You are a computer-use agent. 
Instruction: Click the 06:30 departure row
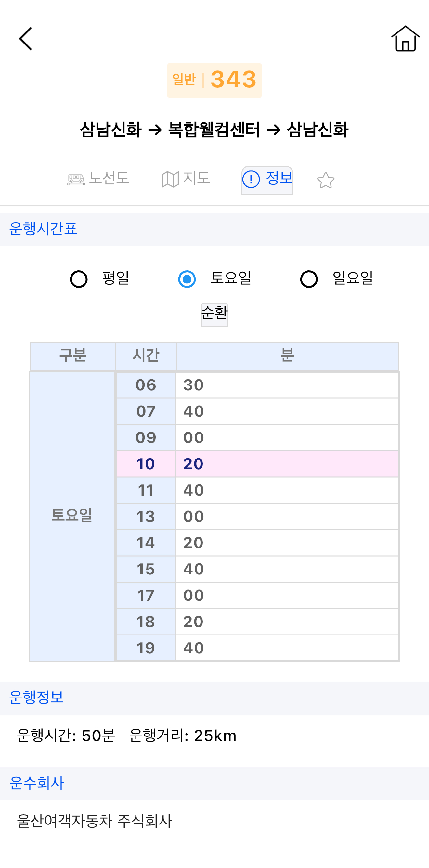(x=257, y=385)
